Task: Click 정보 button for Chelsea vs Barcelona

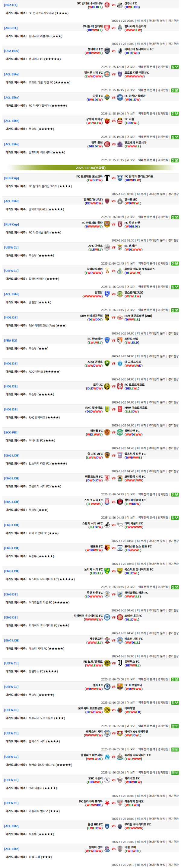Action: 175,702
